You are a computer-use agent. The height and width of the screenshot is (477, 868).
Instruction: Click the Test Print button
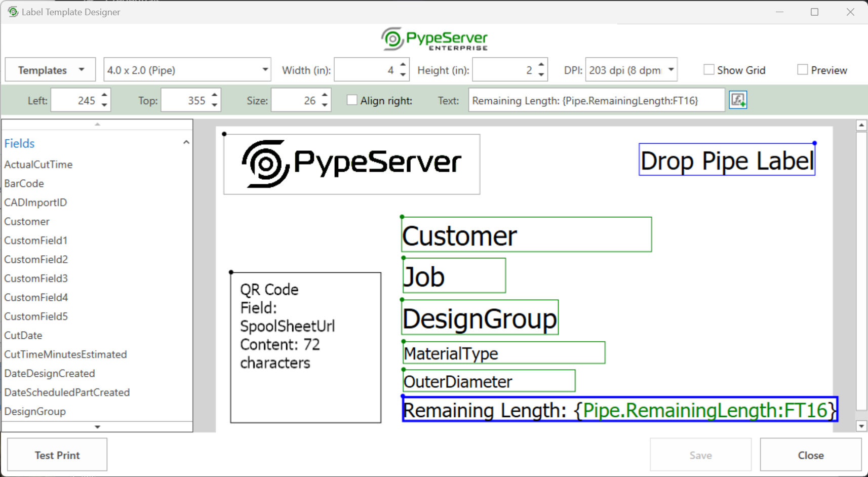[x=57, y=455]
